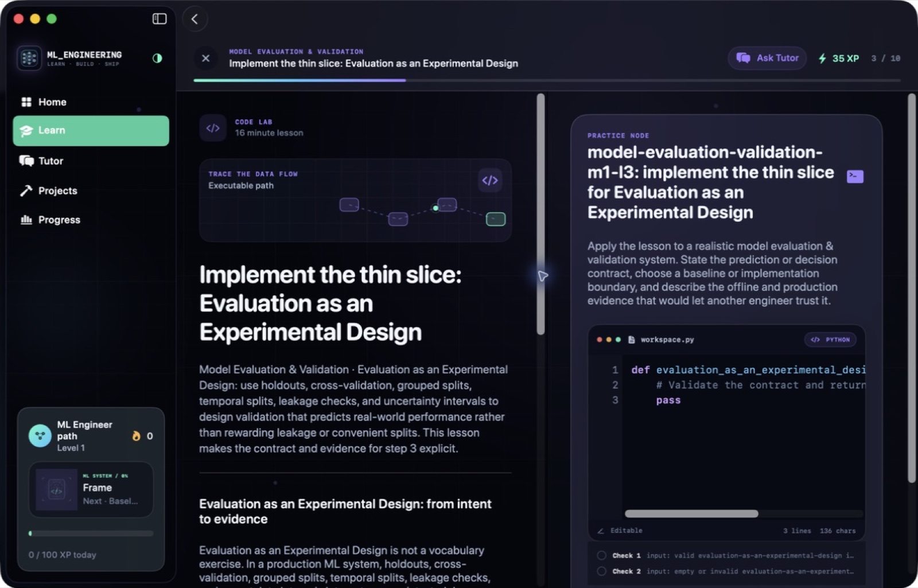
Task: Click the lesson progress bar at top
Action: pos(547,80)
